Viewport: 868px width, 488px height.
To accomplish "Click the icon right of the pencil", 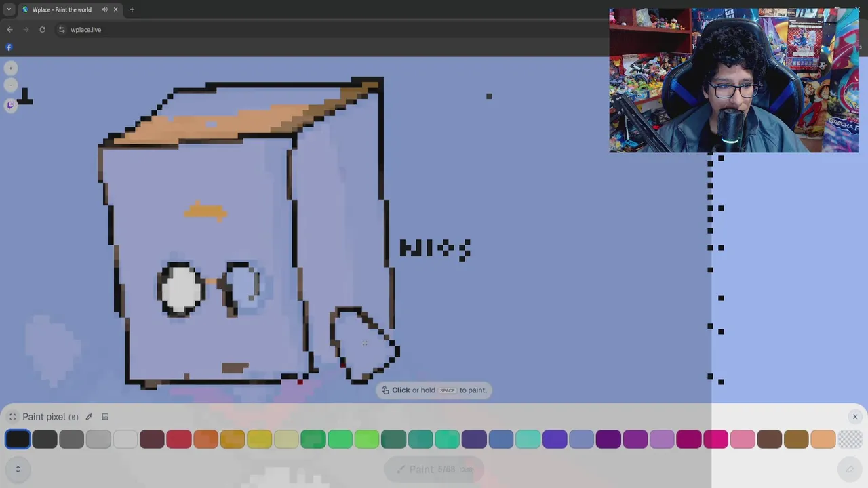I will [105, 417].
